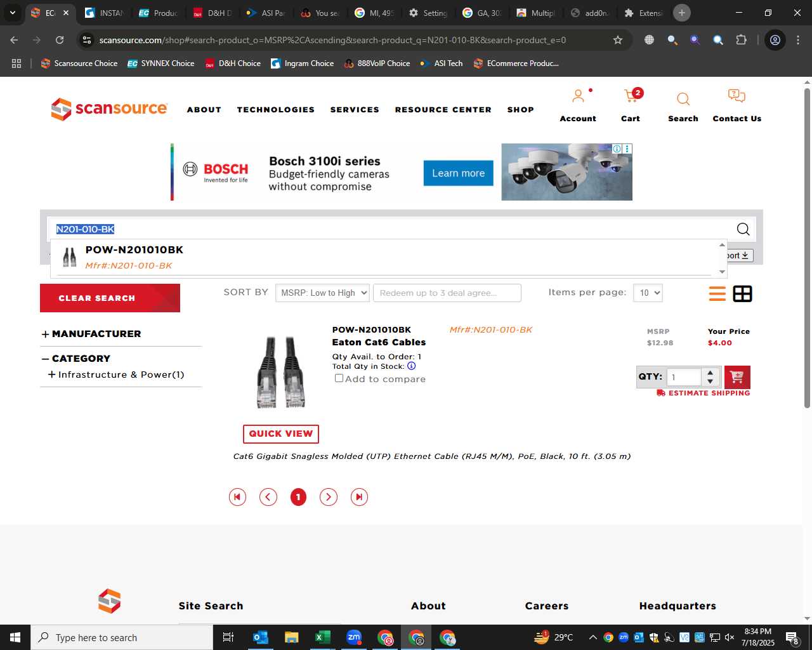The image size is (812, 650).
Task: Open the Search icon in the site header
Action: [683, 99]
